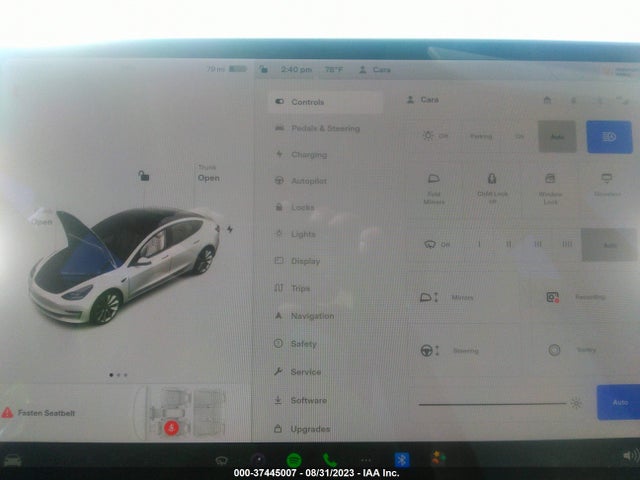Tap Trunk Open button
Viewport: 640px width, 480px height.
coord(208,174)
